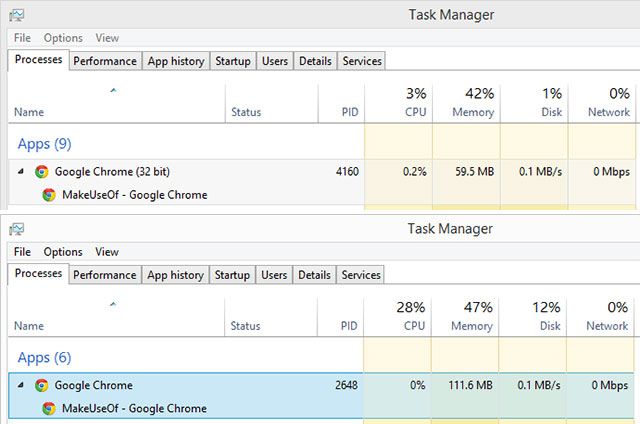
Task: Click the bottom Task Manager window icon
Action: click(x=17, y=229)
